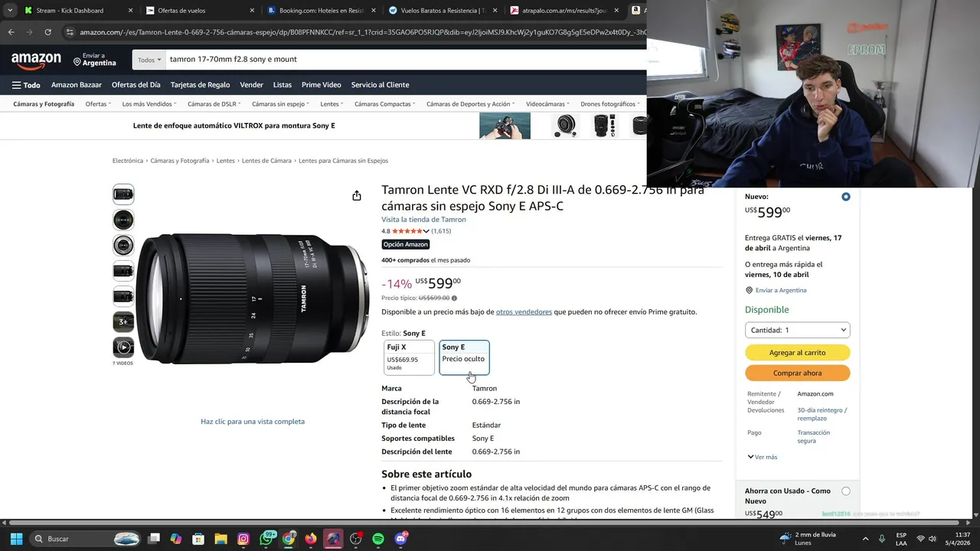980x551 pixels.
Task: Visit Visita la tienda de Tamron link
Action: click(x=423, y=220)
